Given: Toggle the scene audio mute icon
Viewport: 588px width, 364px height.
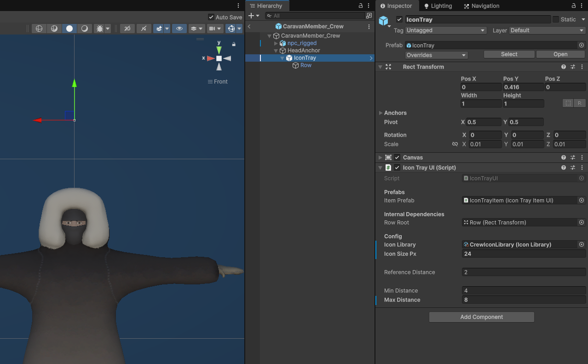Looking at the screenshot, I should click(144, 28).
